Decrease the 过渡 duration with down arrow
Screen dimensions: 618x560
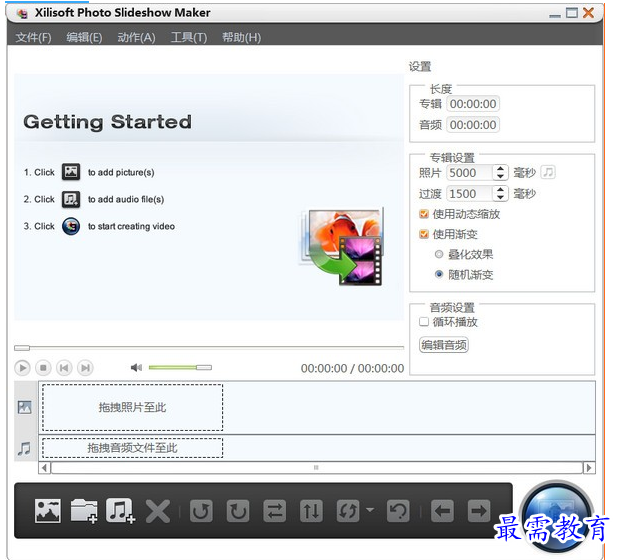point(500,197)
